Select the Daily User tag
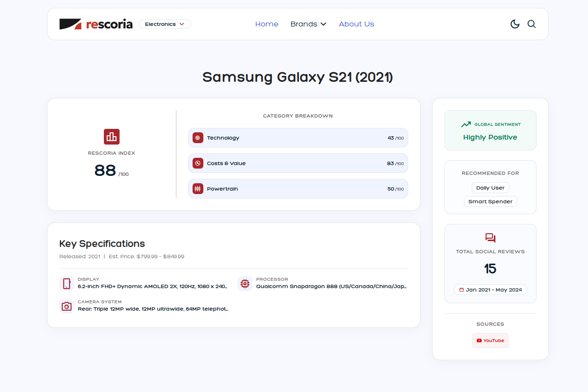Image resolution: width=588 pixels, height=392 pixels. click(490, 188)
